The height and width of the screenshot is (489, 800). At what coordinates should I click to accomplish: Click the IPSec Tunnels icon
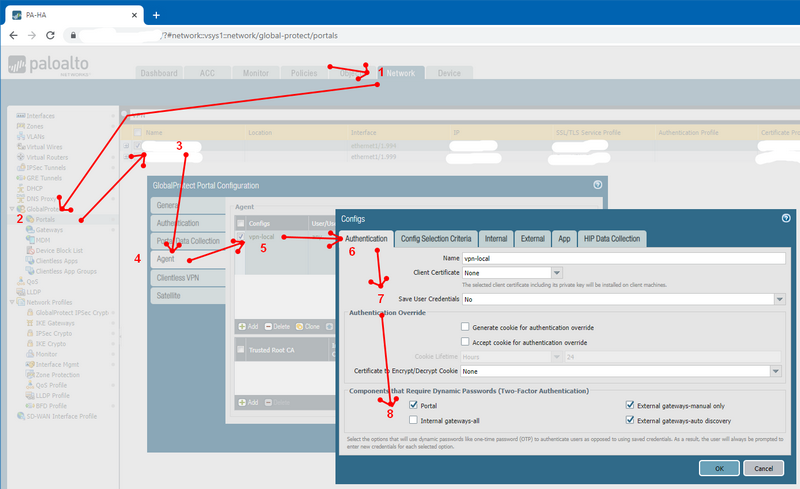point(21,167)
